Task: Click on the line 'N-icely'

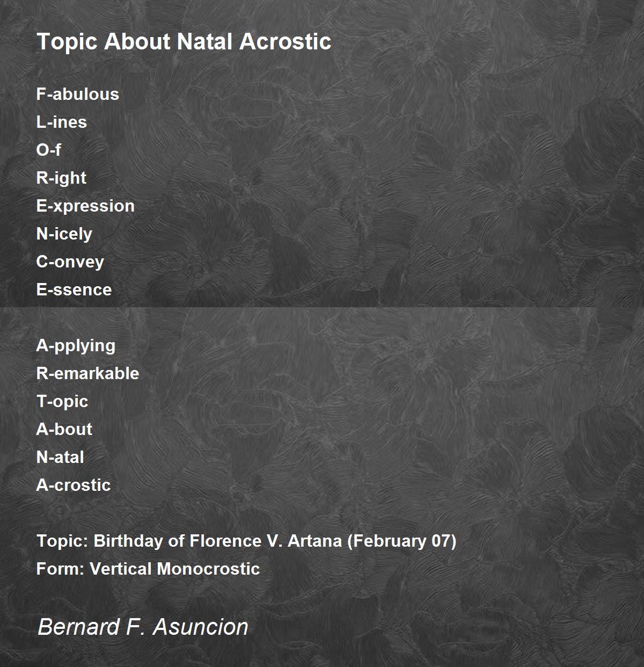Action: (64, 234)
